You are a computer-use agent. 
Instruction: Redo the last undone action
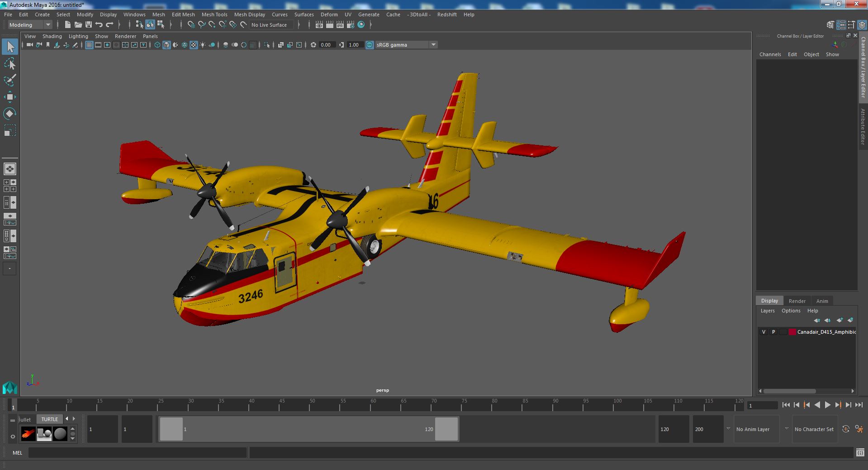109,25
